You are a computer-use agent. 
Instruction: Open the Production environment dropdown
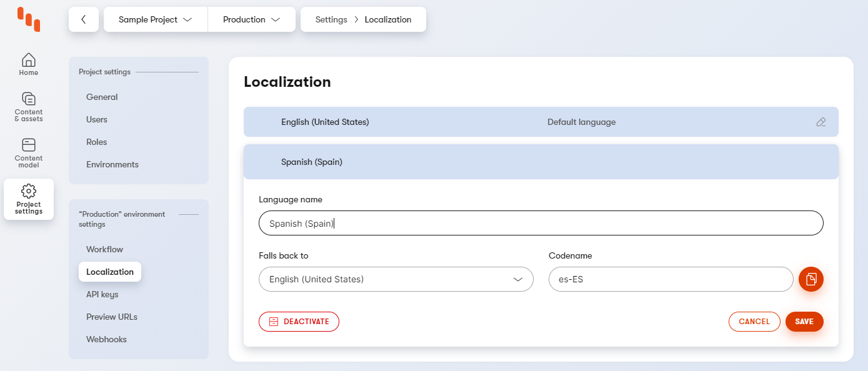251,19
